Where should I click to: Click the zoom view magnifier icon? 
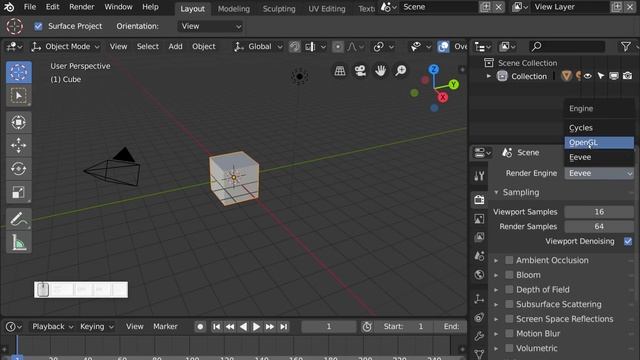click(x=401, y=71)
